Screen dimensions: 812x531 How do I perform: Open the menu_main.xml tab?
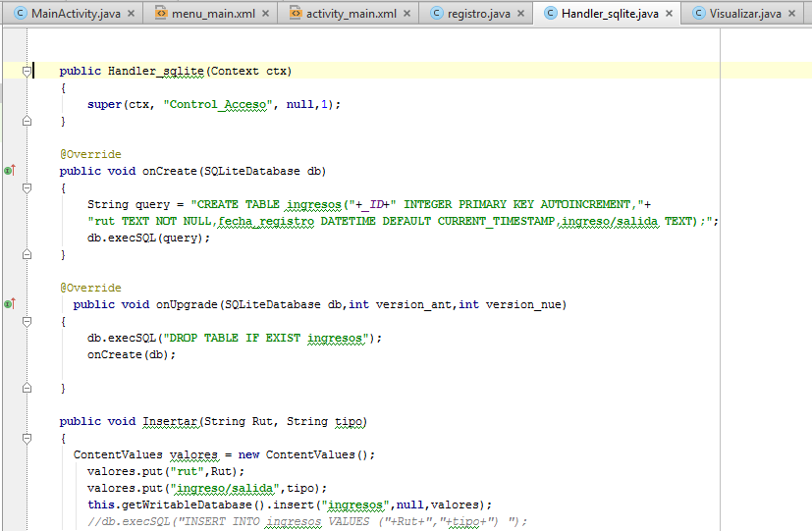click(213, 14)
